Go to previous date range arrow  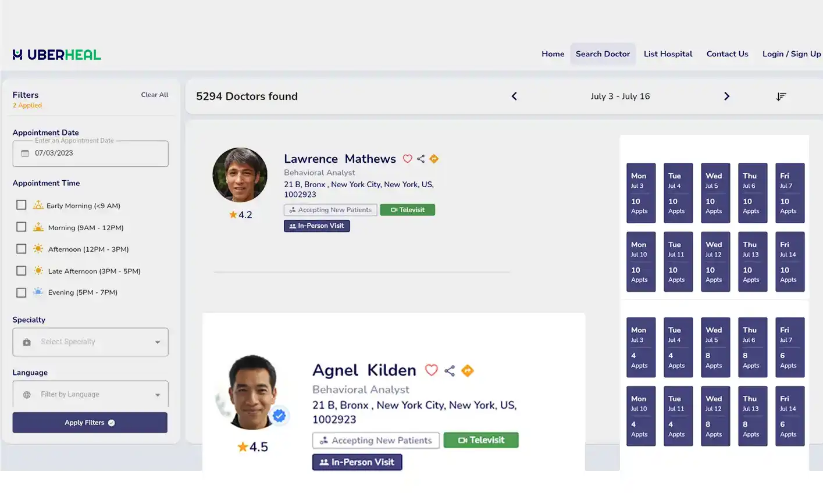click(514, 96)
